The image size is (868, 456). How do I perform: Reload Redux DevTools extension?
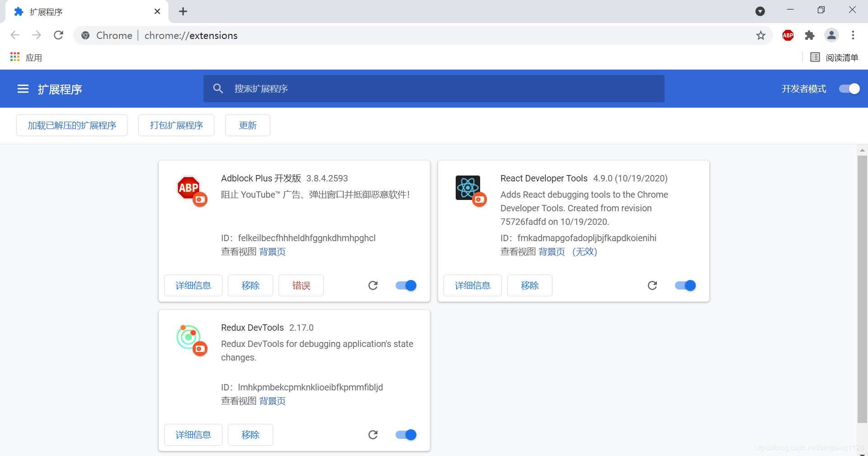[x=373, y=435]
